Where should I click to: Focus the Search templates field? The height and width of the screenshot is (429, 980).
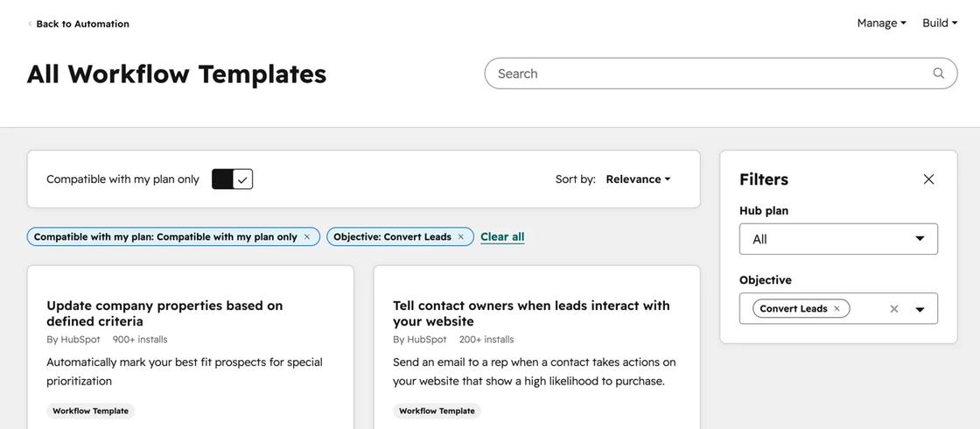pos(721,74)
